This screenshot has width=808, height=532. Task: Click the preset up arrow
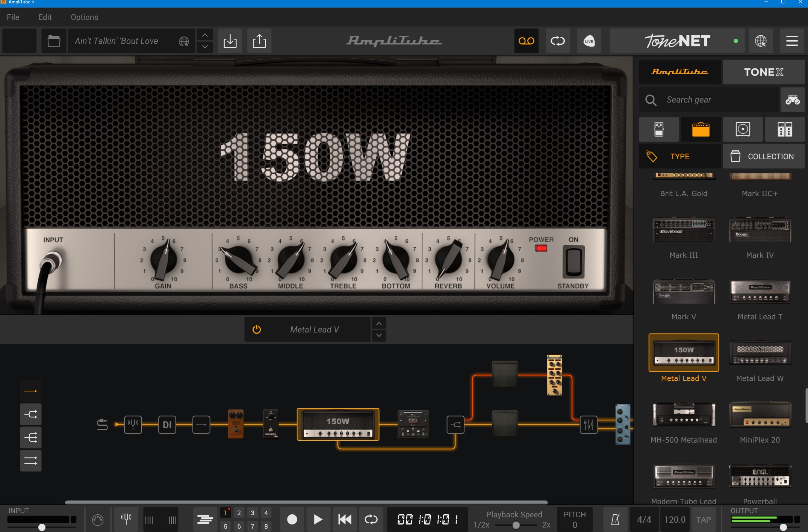(x=205, y=35)
